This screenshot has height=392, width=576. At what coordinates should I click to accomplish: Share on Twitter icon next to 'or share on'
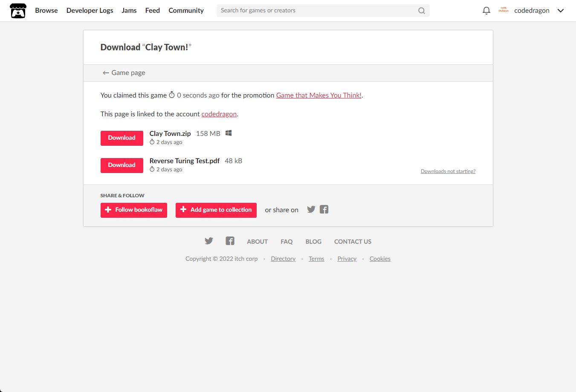[x=311, y=209]
